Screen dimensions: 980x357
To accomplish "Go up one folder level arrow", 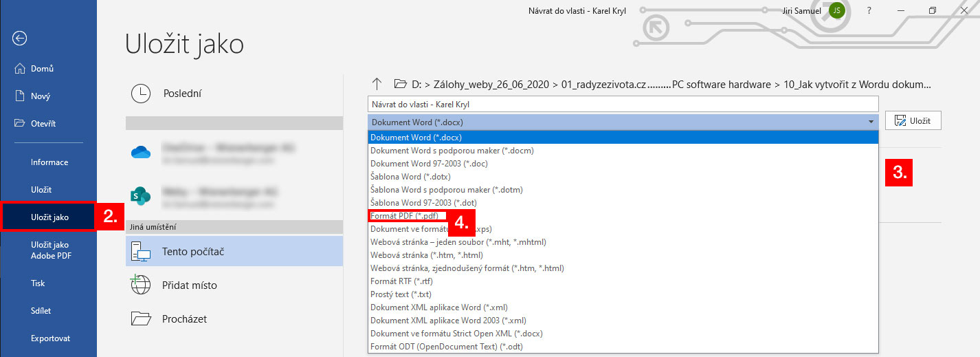I will pyautogui.click(x=377, y=84).
